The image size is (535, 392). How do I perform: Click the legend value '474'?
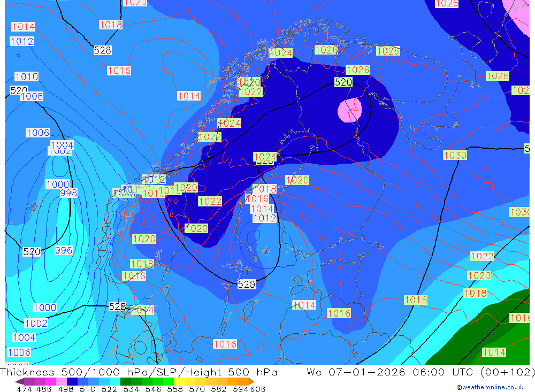tap(24, 389)
